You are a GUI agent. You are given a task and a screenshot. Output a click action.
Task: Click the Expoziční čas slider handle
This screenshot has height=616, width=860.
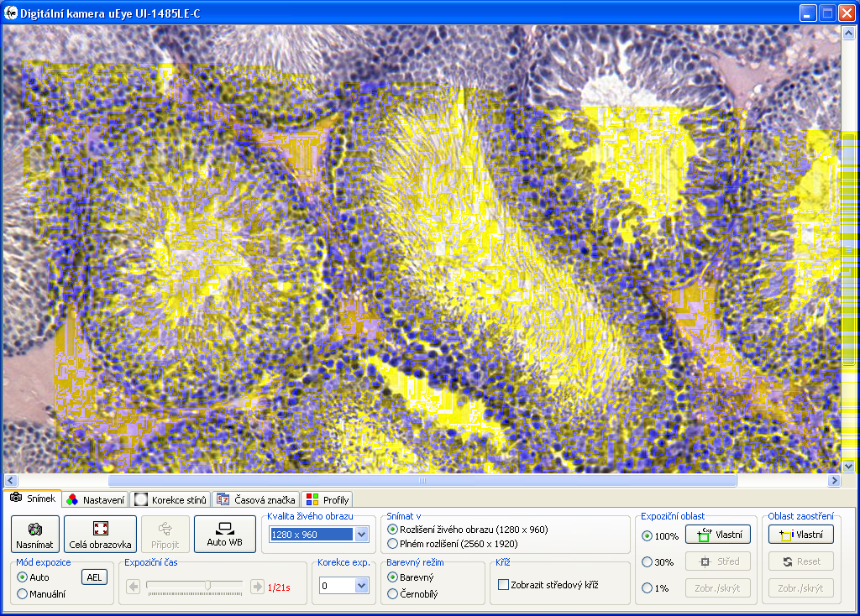[208, 585]
